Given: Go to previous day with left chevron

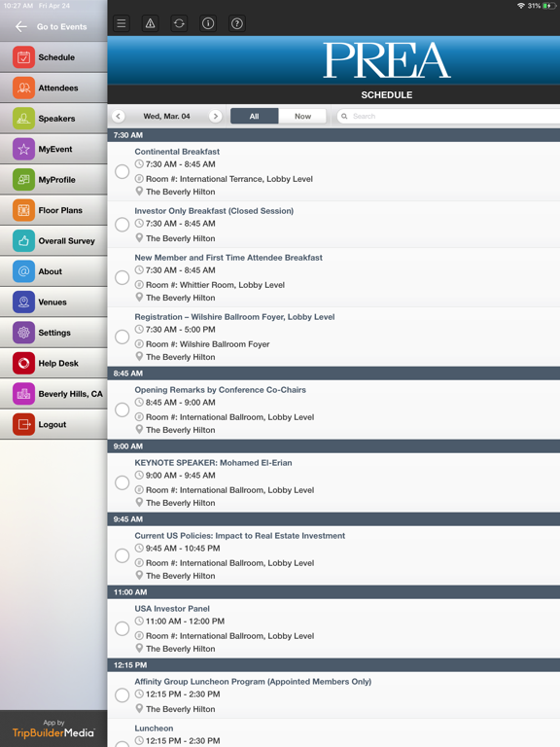Looking at the screenshot, I should (118, 116).
